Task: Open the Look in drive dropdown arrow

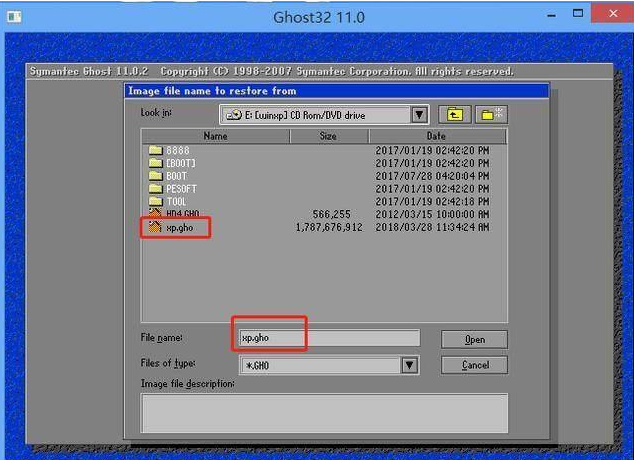Action: coord(419,115)
